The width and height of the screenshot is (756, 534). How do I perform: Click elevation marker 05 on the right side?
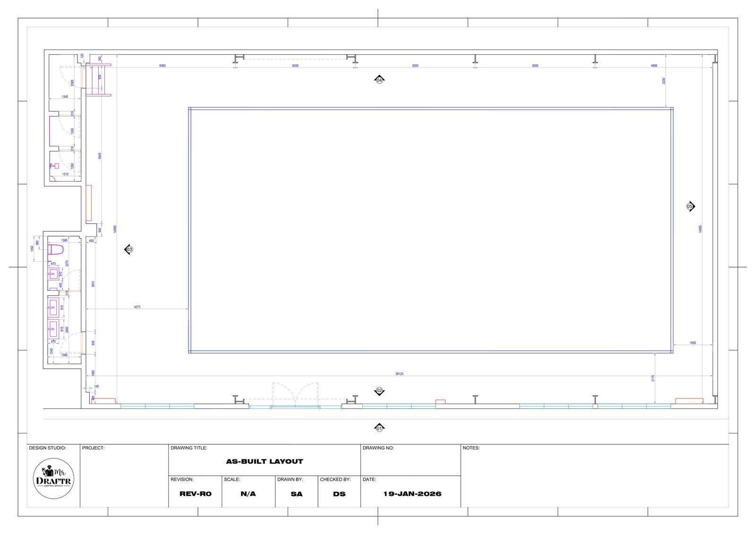tap(690, 206)
